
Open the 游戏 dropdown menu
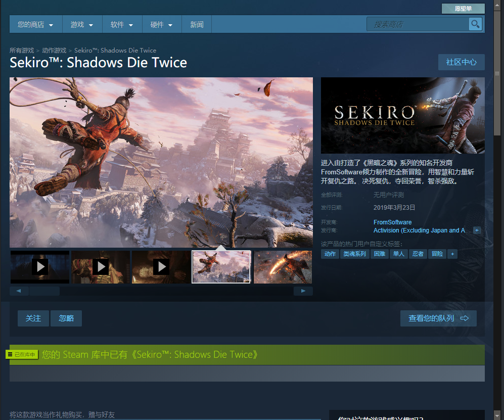pyautogui.click(x=82, y=24)
